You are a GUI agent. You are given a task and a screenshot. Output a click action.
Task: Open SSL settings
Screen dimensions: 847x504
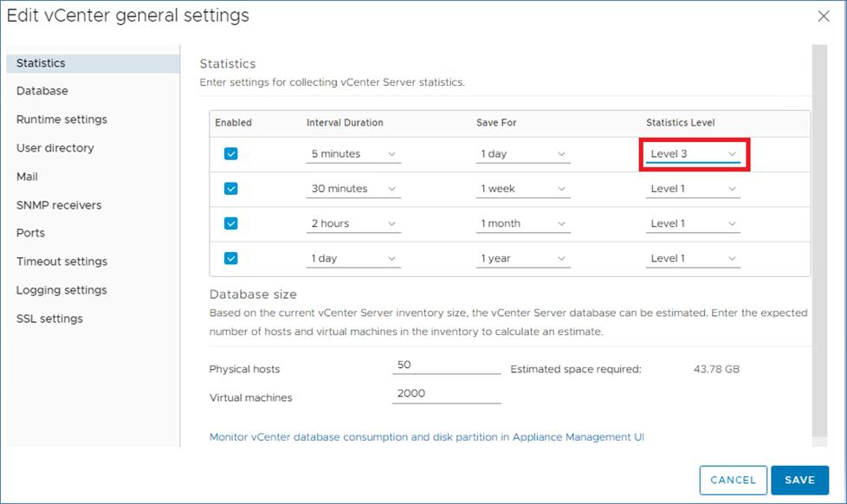[x=49, y=319]
